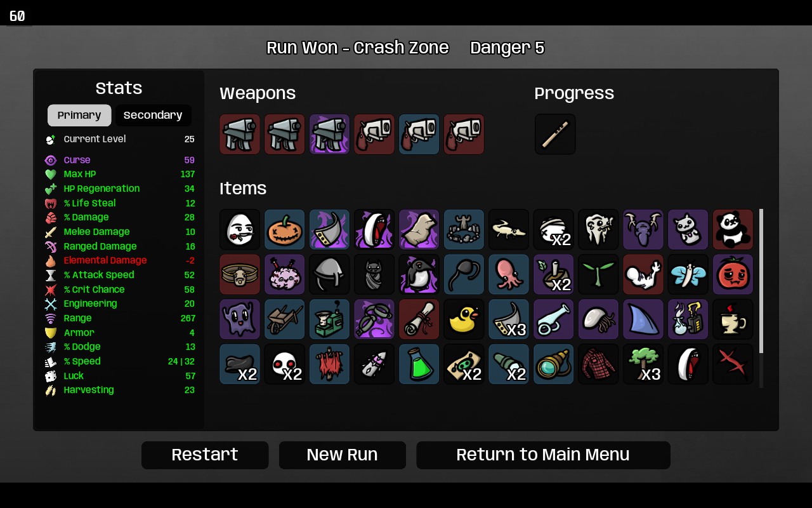Click the coffee cup item icon
The height and width of the screenshot is (508, 812).
pyautogui.click(x=733, y=319)
